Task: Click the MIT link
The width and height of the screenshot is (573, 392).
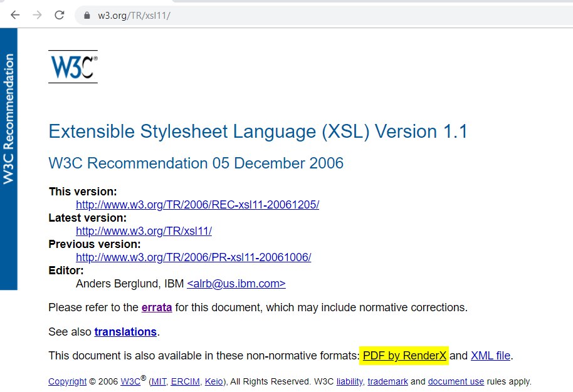Action: pyautogui.click(x=158, y=381)
